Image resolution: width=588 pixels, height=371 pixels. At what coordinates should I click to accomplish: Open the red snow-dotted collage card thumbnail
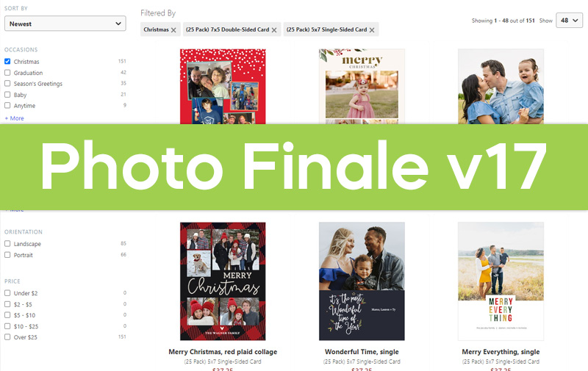coord(223,86)
